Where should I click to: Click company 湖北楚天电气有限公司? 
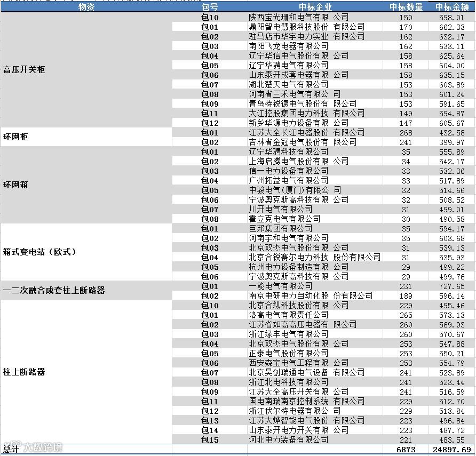(289, 85)
